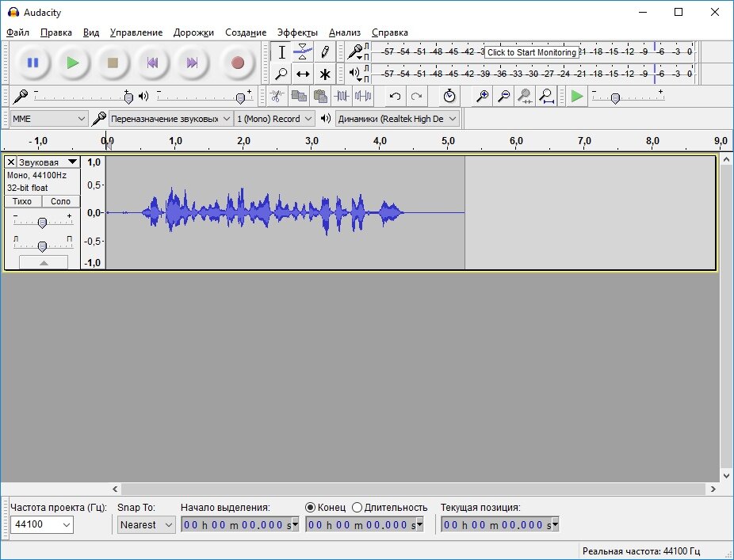Open the track name dropdown menu
The image size is (734, 560).
click(x=48, y=162)
